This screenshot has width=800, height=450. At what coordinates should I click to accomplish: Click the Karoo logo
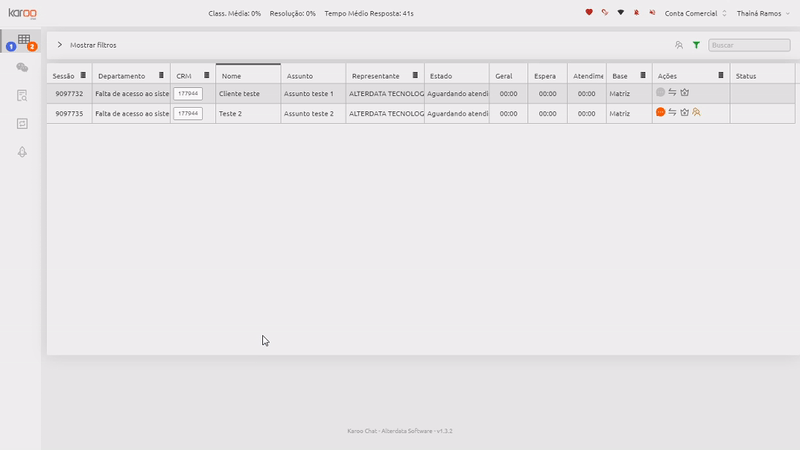click(x=22, y=13)
